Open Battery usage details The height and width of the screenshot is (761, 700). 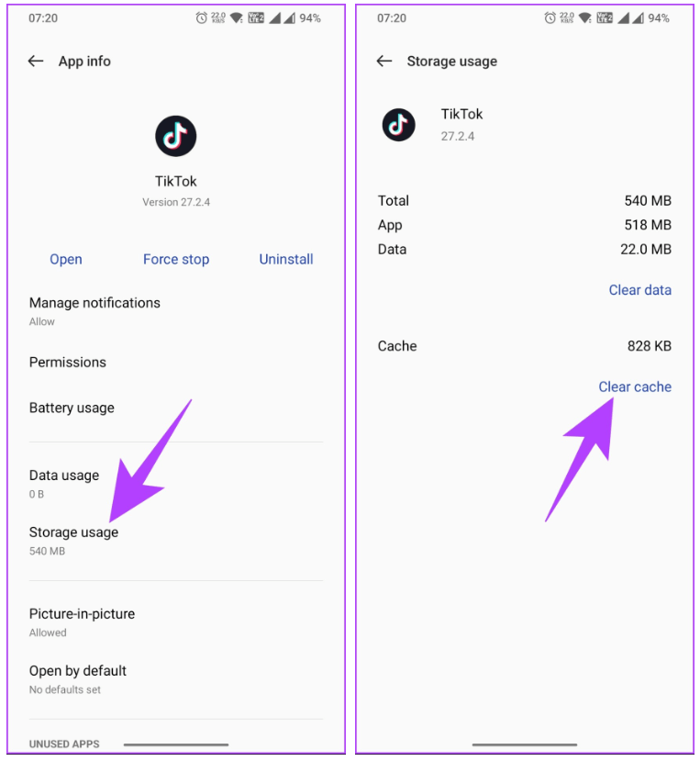72,408
